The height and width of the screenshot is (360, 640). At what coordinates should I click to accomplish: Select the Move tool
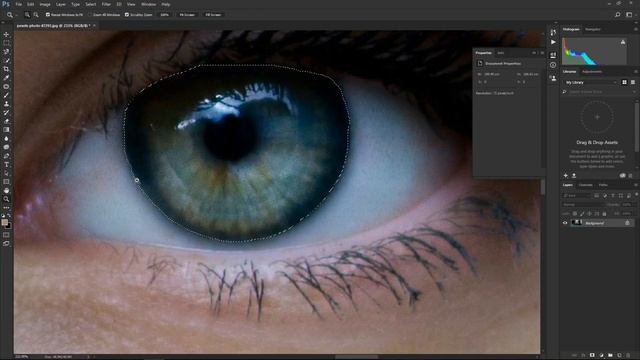[6, 35]
